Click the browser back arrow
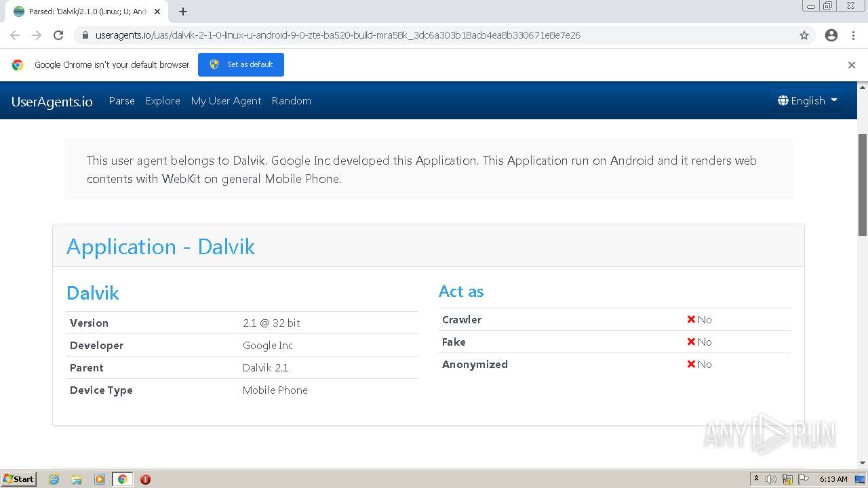Image resolution: width=868 pixels, height=488 pixels. tap(15, 35)
